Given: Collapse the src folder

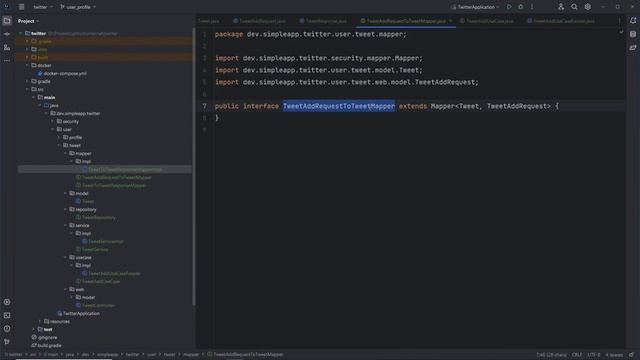Looking at the screenshot, I should pos(27,89).
